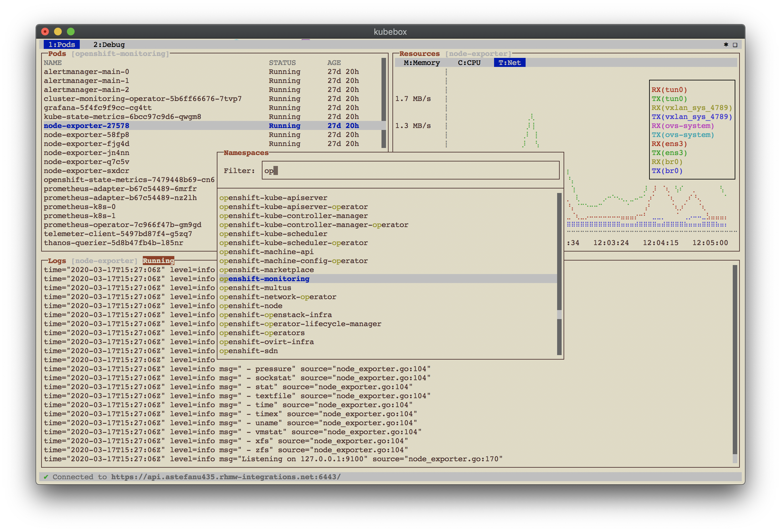Select pod prometheus-k8s-1
Image resolution: width=781 pixels, height=532 pixels.
(x=80, y=216)
